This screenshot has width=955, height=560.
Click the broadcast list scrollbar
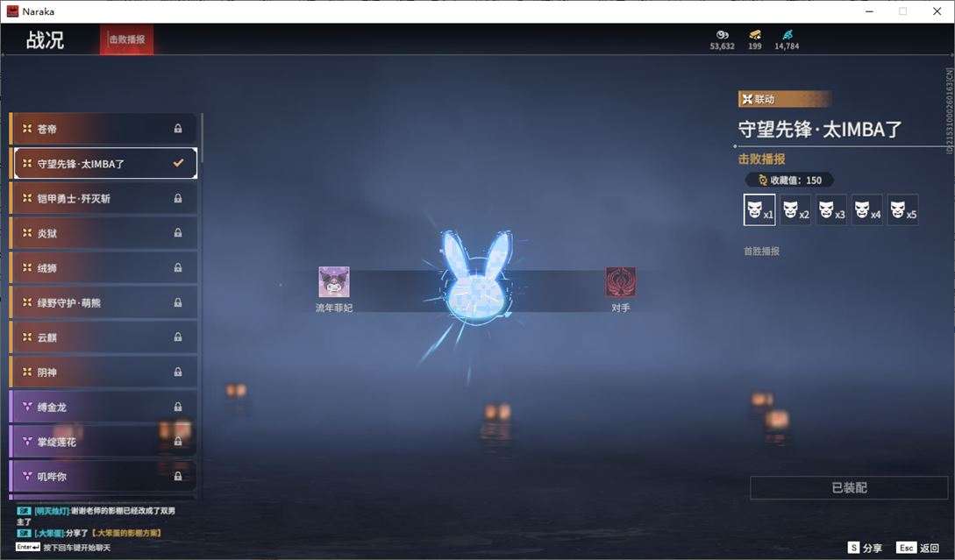[x=201, y=138]
